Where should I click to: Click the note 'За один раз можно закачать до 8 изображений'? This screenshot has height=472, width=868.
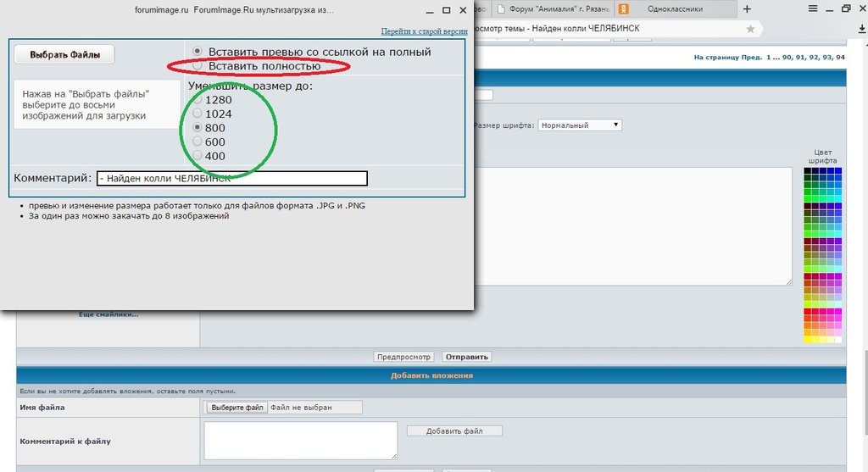pos(129,216)
